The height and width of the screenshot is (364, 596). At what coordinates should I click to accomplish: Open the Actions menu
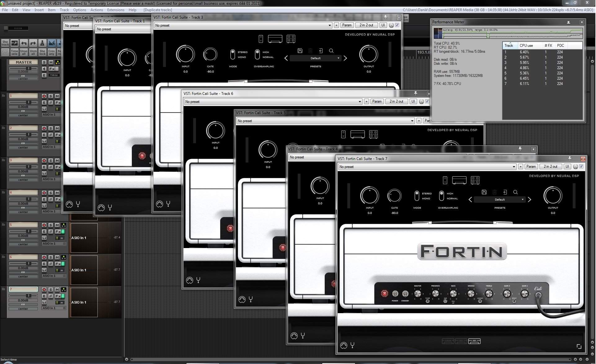click(97, 10)
